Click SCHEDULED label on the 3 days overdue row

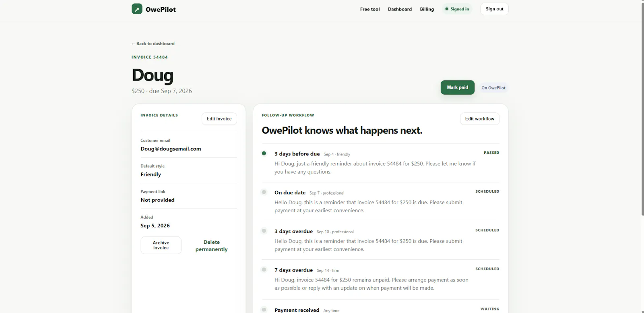pyautogui.click(x=487, y=230)
